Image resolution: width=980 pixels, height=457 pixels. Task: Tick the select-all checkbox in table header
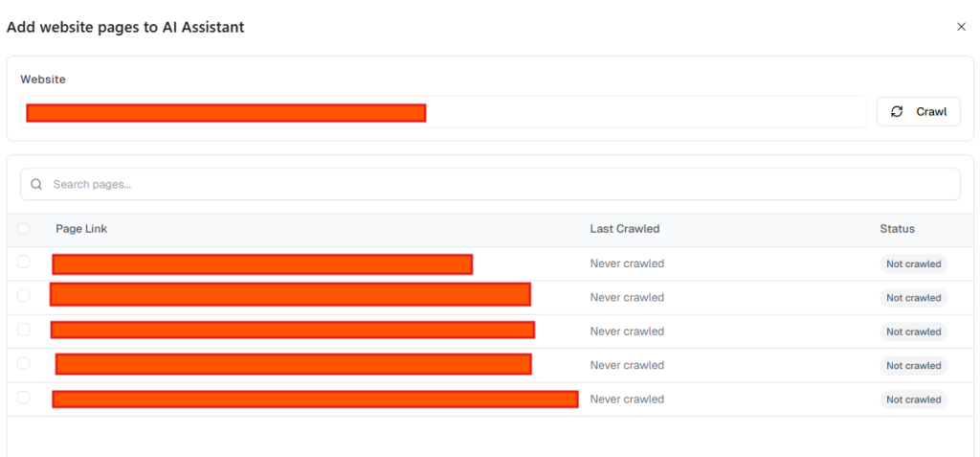[x=23, y=229]
